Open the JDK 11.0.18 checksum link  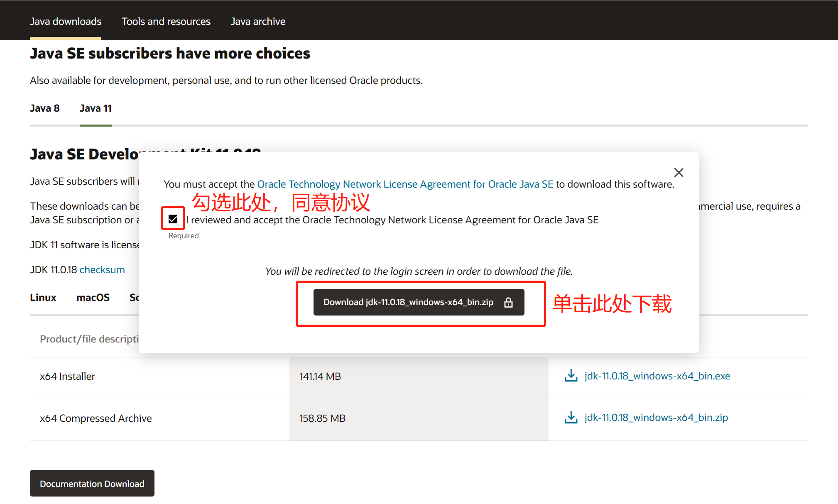102,269
